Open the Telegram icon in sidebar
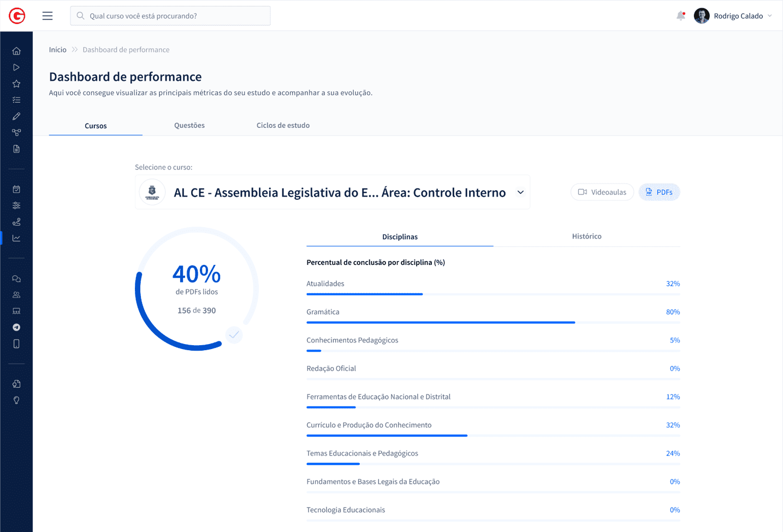Image resolution: width=783 pixels, height=532 pixels. [16, 328]
